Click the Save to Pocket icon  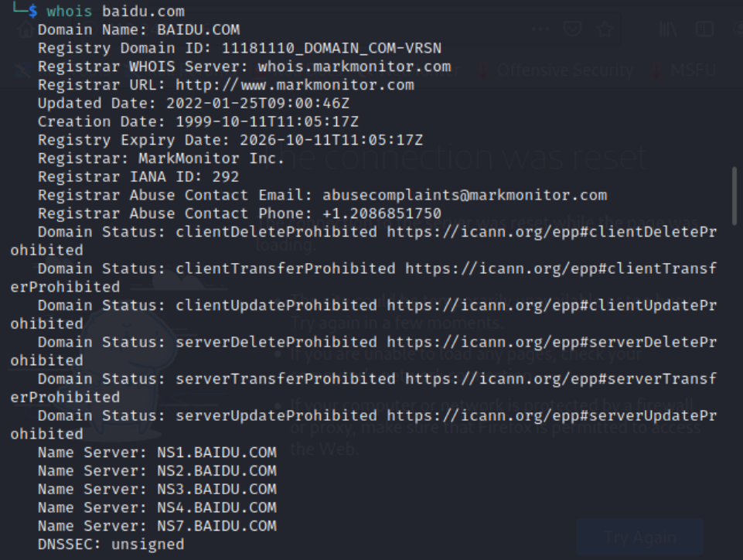coord(572,29)
